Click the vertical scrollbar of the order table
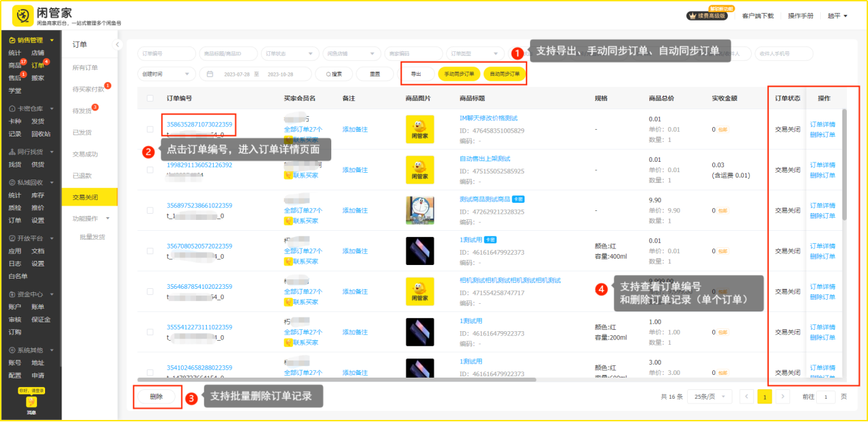Screen dimensions: 868x422 tap(845, 164)
